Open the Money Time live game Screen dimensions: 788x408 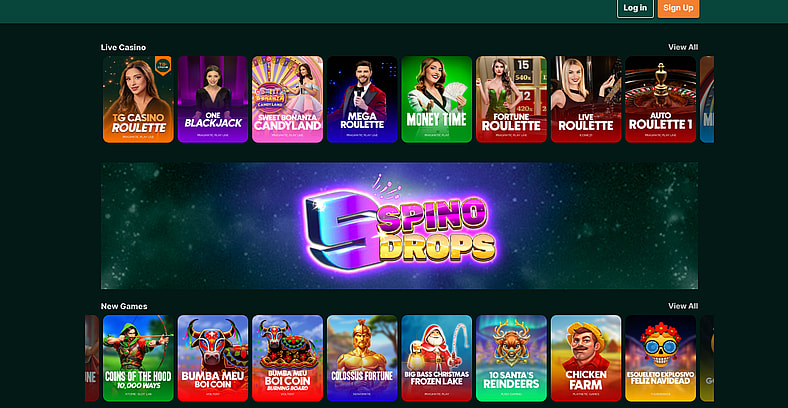437,99
